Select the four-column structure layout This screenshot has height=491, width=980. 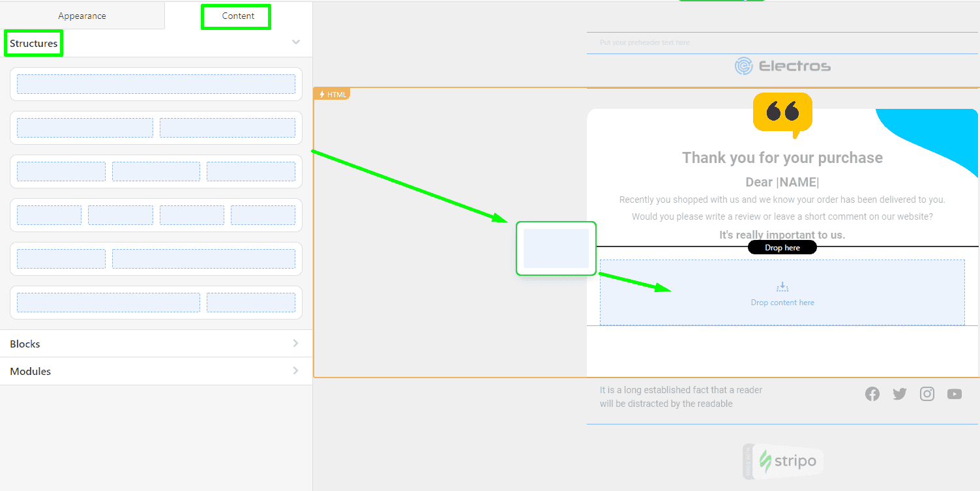[x=155, y=215]
